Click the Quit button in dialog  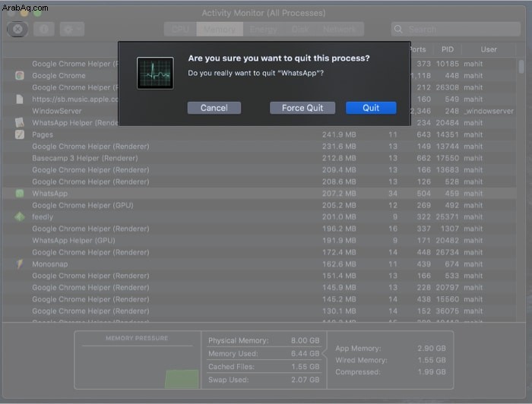[x=371, y=108]
